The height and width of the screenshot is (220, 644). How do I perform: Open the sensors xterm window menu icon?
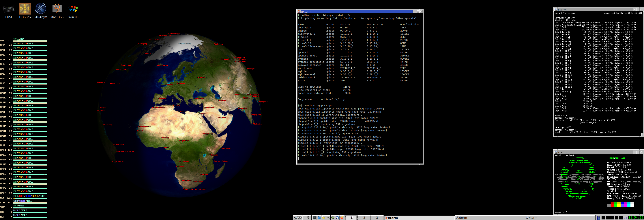[556, 10]
